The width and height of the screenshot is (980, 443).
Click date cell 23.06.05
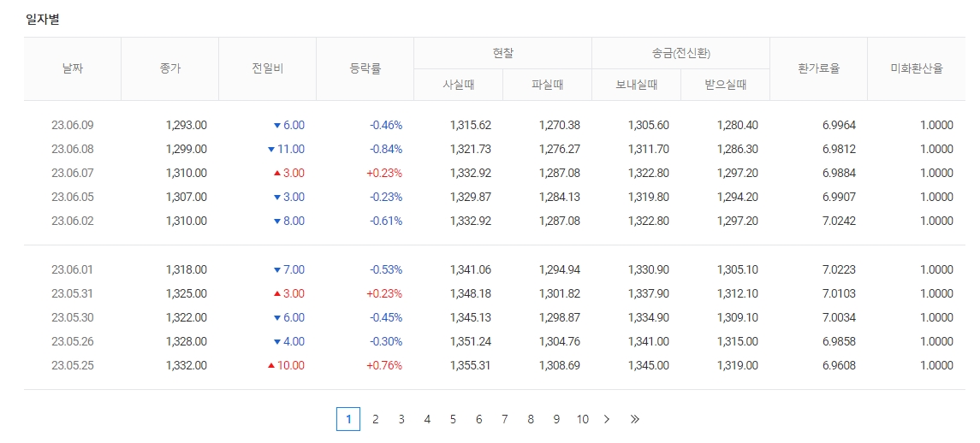pyautogui.click(x=73, y=197)
